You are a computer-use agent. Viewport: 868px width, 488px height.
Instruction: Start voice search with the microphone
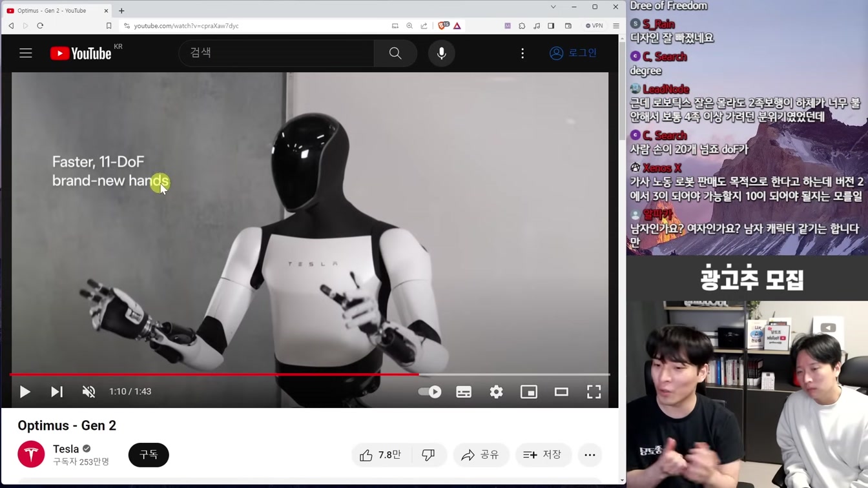442,53
